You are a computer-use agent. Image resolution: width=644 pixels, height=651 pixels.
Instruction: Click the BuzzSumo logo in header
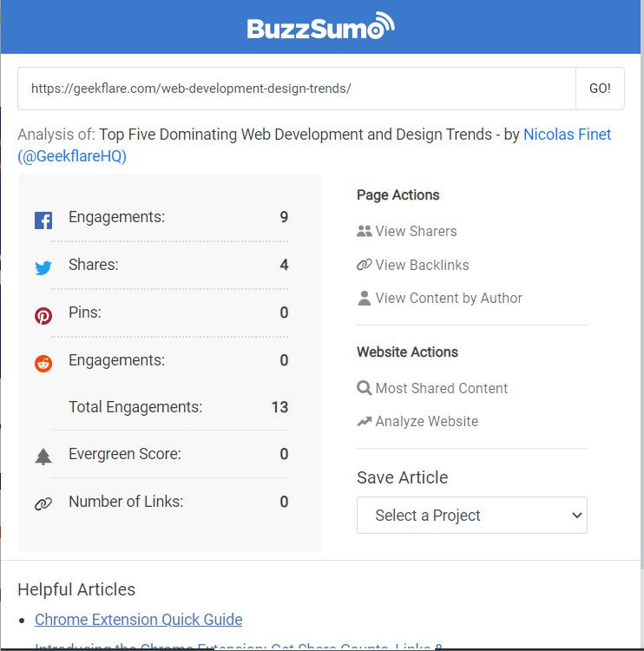click(x=321, y=28)
